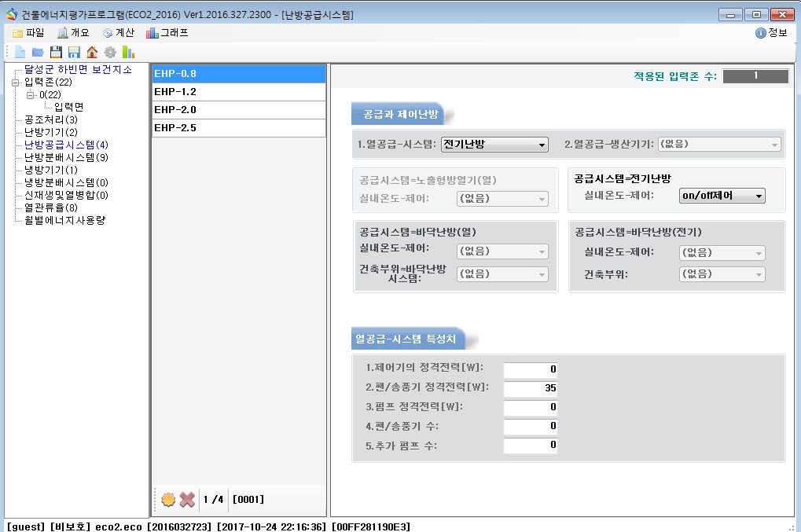Select 열관류율(8) in the tree

click(x=51, y=207)
